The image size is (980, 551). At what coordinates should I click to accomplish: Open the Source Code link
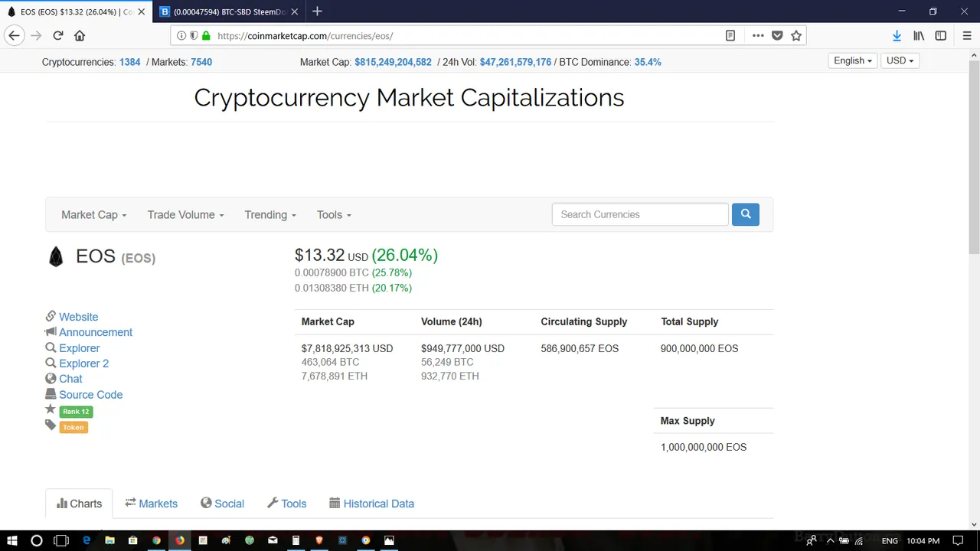click(x=90, y=395)
